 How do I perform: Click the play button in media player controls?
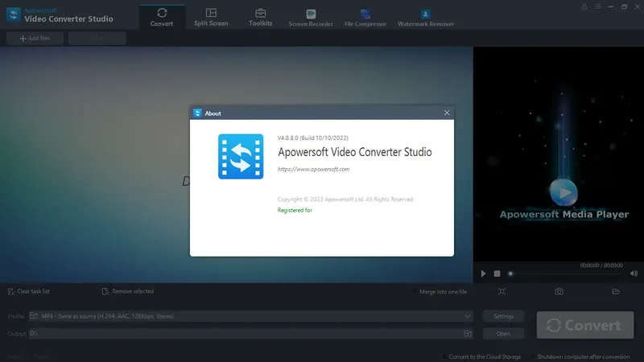tap(484, 274)
